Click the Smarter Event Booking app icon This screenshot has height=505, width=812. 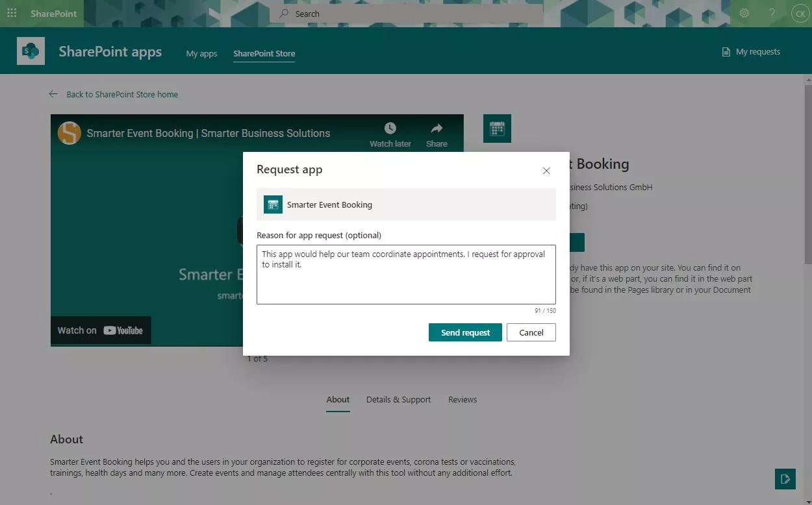point(273,204)
